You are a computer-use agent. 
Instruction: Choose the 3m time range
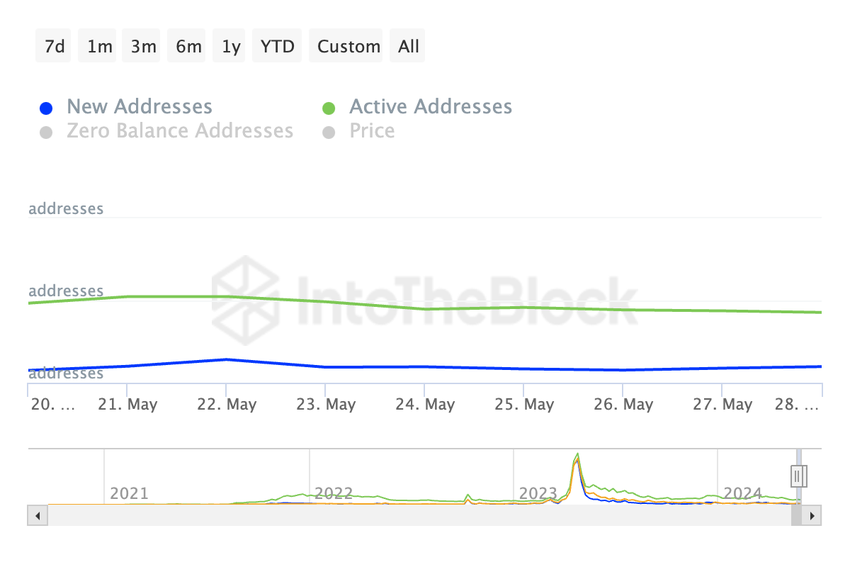144,46
